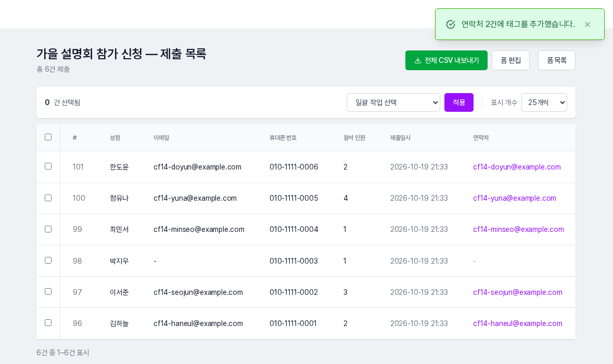Open the 25개씩 display count dropdown
Image resolution: width=613 pixels, height=364 pixels.
tap(544, 102)
